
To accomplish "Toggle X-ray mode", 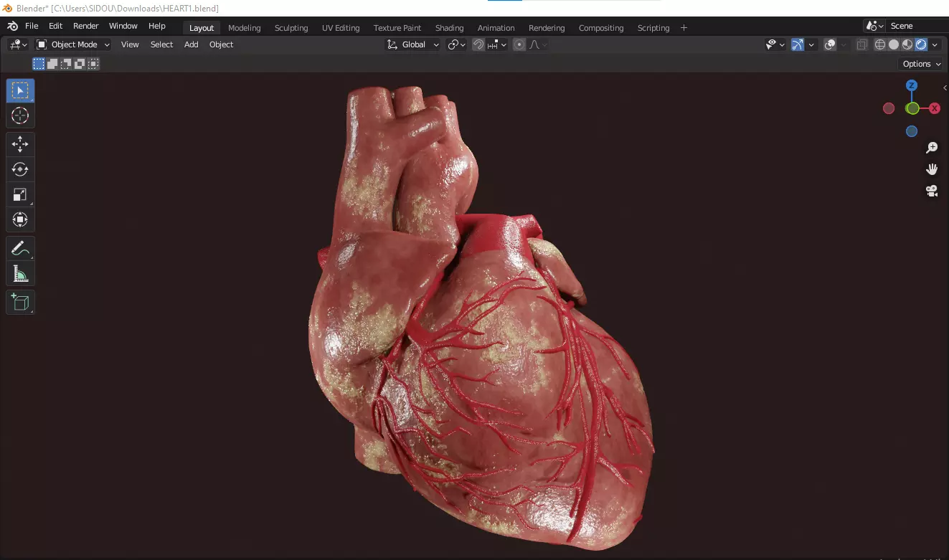I will [861, 44].
